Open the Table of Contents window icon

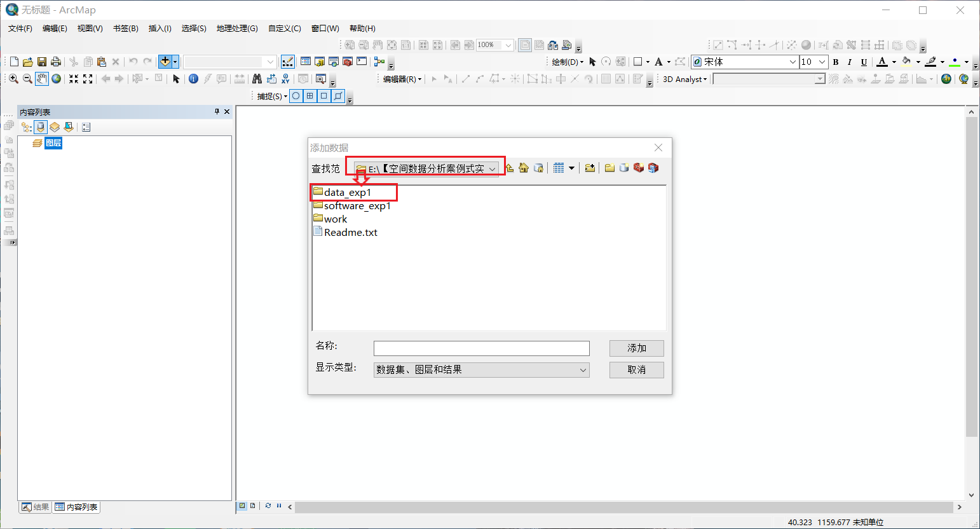click(x=306, y=62)
